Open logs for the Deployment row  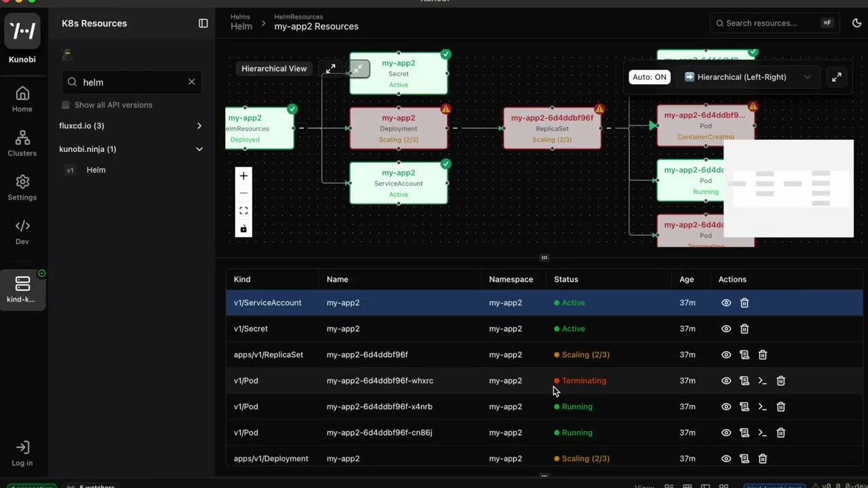[x=745, y=459]
